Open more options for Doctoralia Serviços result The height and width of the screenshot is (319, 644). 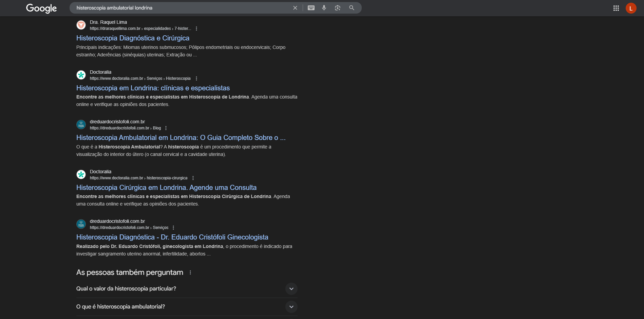196,78
